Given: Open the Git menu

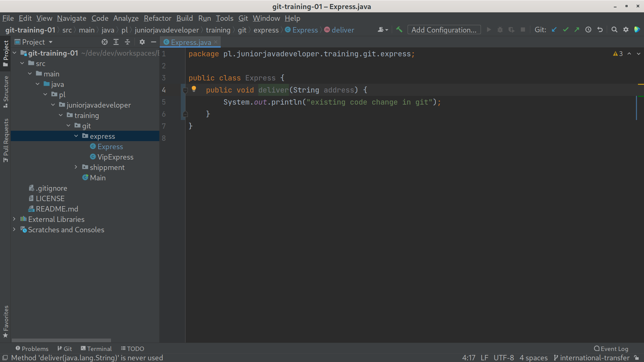Looking at the screenshot, I should click(x=243, y=18).
